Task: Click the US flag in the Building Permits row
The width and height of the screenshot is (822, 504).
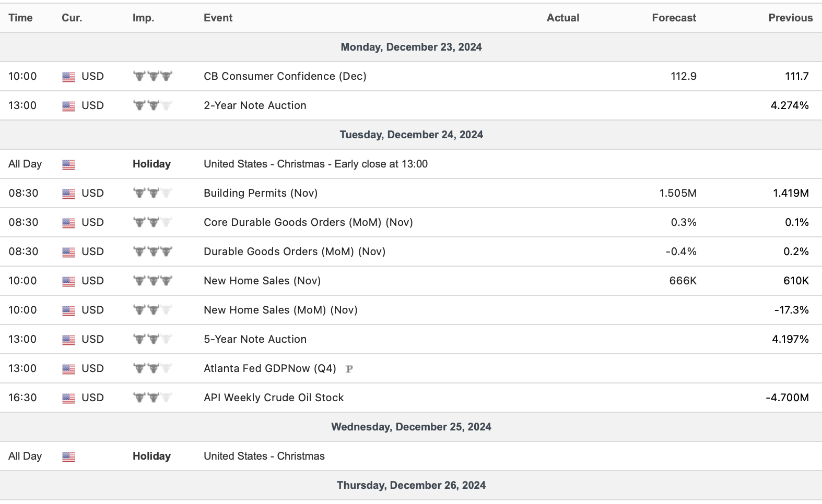Action: [68, 194]
